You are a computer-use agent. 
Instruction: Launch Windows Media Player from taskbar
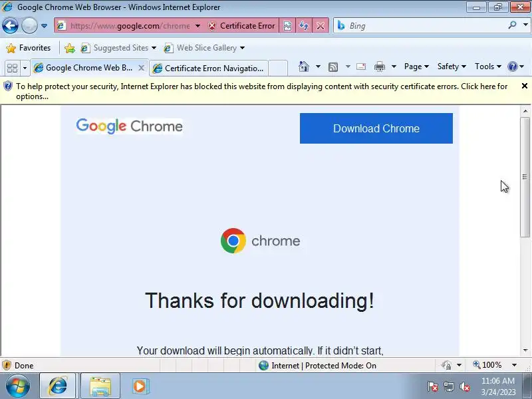pyautogui.click(x=140, y=386)
